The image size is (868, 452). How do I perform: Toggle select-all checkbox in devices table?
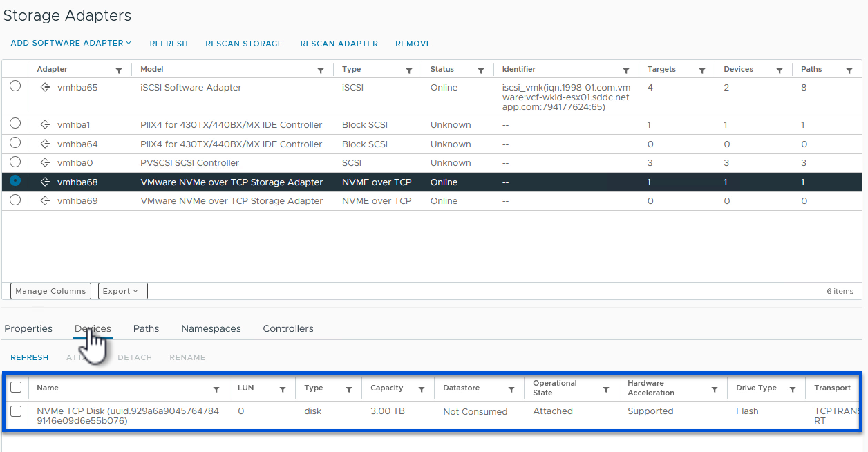(16, 388)
